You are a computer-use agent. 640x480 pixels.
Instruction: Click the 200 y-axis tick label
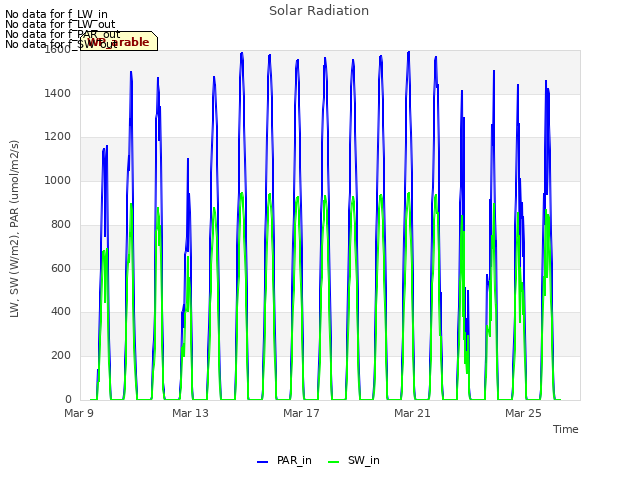click(x=61, y=356)
